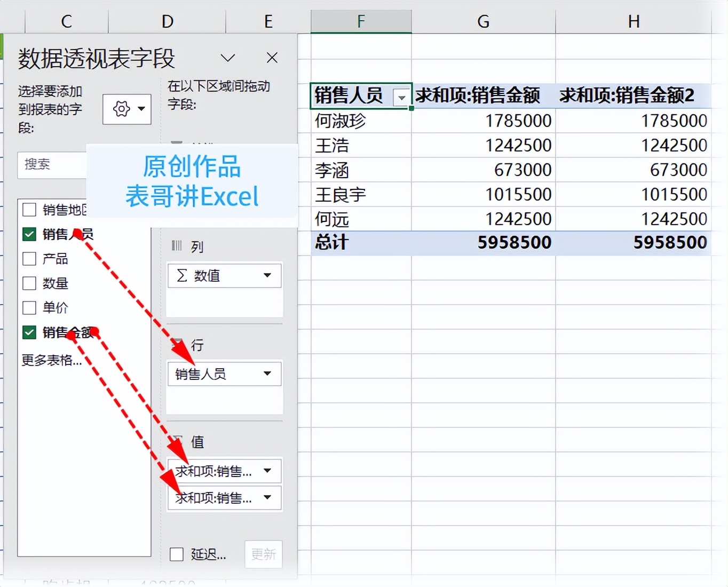Focus the 搜索 field search box
This screenshot has width=728, height=587.
52,164
